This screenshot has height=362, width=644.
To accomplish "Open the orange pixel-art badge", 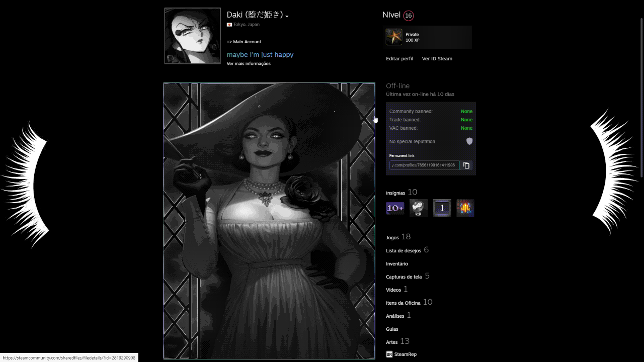I will [465, 208].
